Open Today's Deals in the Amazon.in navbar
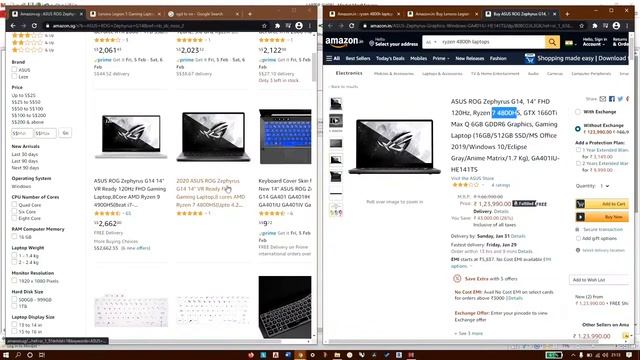 390,58
